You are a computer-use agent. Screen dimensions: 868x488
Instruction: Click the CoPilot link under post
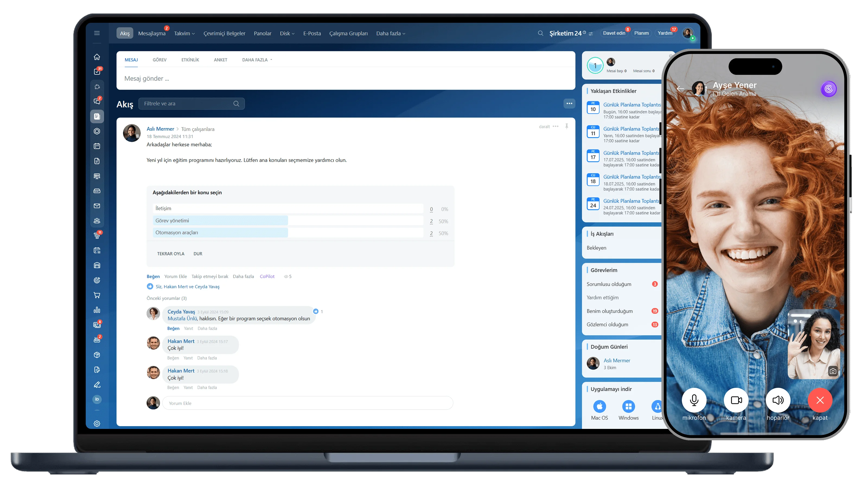[267, 277]
